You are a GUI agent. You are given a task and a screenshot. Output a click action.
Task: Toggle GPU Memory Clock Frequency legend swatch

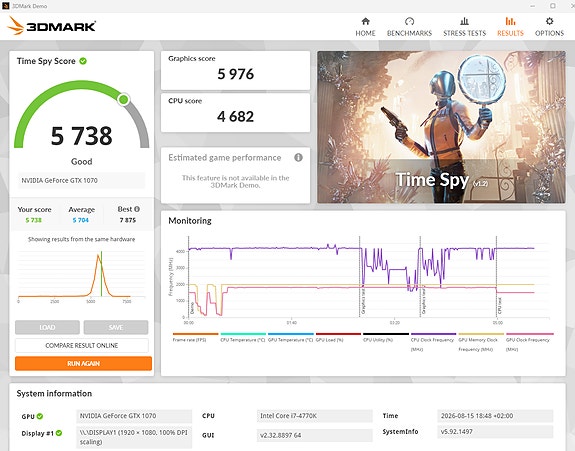point(481,334)
